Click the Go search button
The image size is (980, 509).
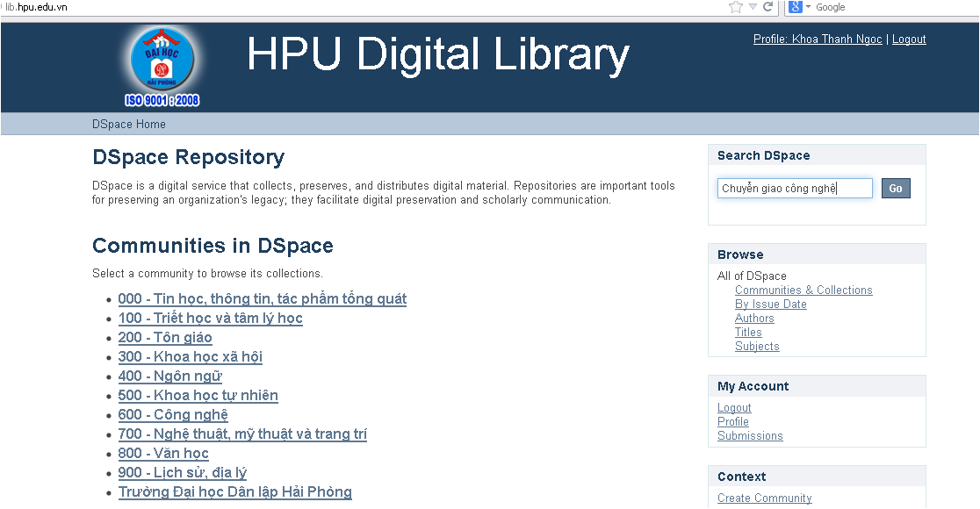[896, 189]
